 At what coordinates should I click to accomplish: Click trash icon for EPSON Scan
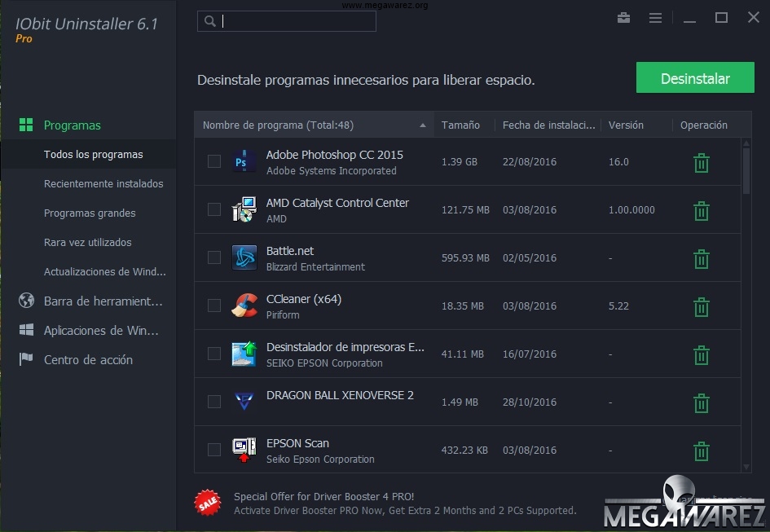pos(702,451)
